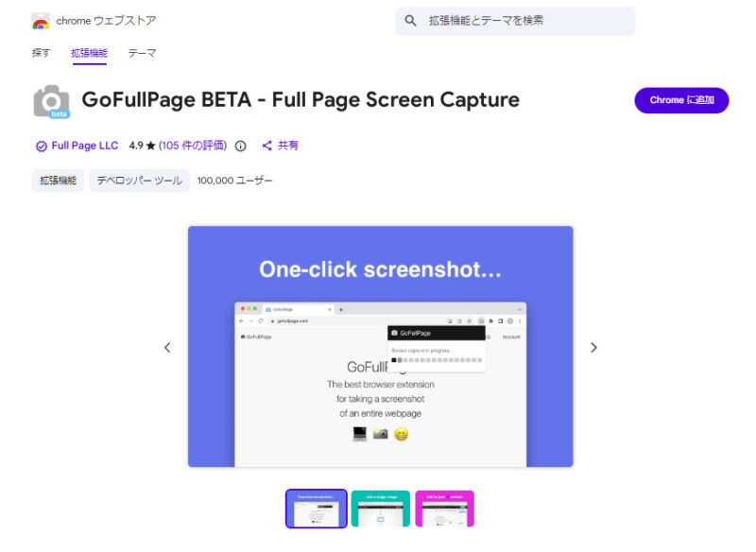This screenshot has width=756, height=552.
Task: Open the Full Page LLC publisher link
Action: [84, 146]
